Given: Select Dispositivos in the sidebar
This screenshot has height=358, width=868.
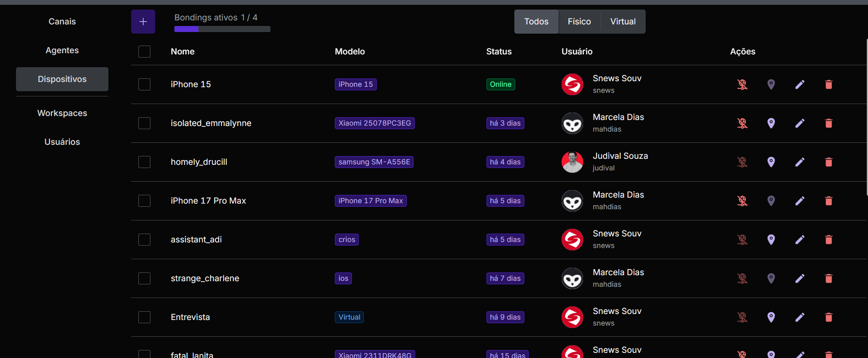Looking at the screenshot, I should tap(62, 79).
